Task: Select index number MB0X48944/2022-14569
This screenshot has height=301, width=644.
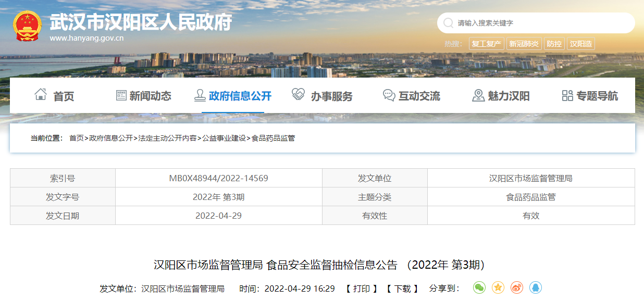Action: pyautogui.click(x=218, y=178)
